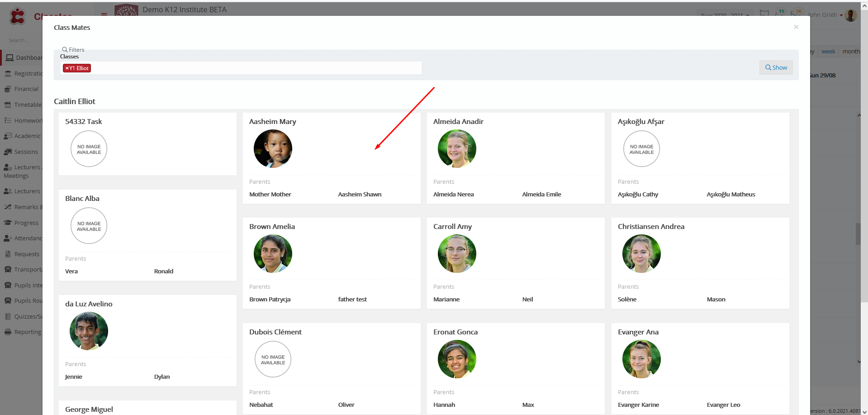This screenshot has width=868, height=415.
Task: Remove the Y1 Elliot class tag
Action: (x=67, y=68)
